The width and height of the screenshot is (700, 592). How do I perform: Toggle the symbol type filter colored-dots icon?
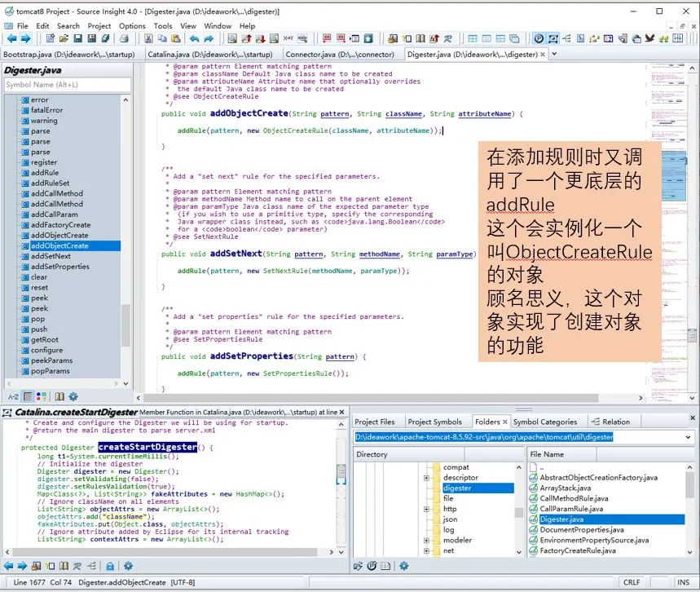[x=42, y=396]
